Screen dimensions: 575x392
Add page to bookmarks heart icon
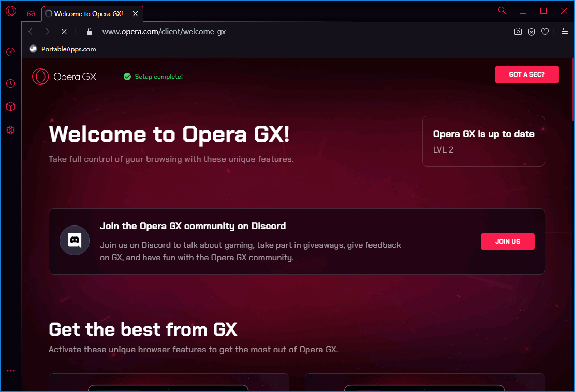pyautogui.click(x=545, y=32)
